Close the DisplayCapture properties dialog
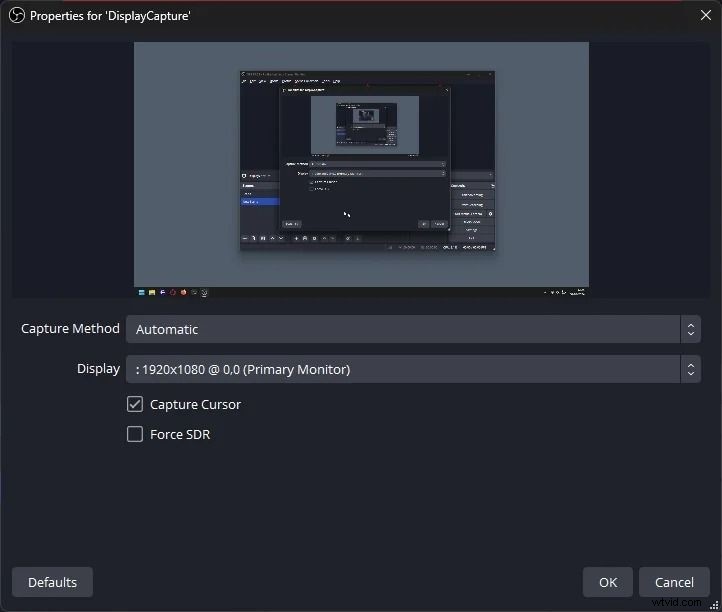 click(x=705, y=15)
